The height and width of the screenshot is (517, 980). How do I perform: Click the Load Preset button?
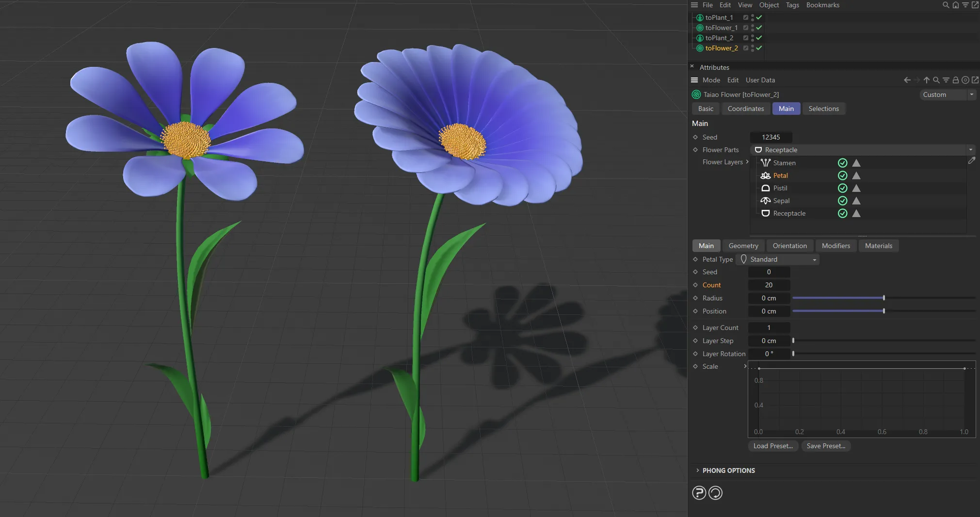[x=772, y=446]
